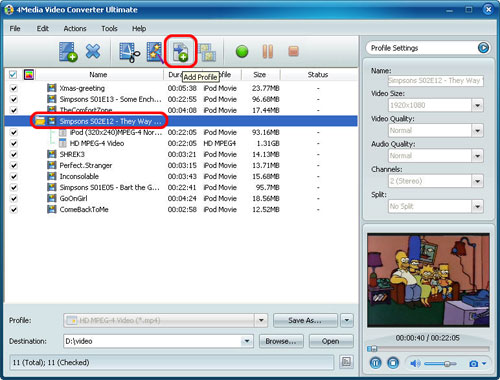Expand the Destination path dropdown
The height and width of the screenshot is (380, 500).
[247, 341]
